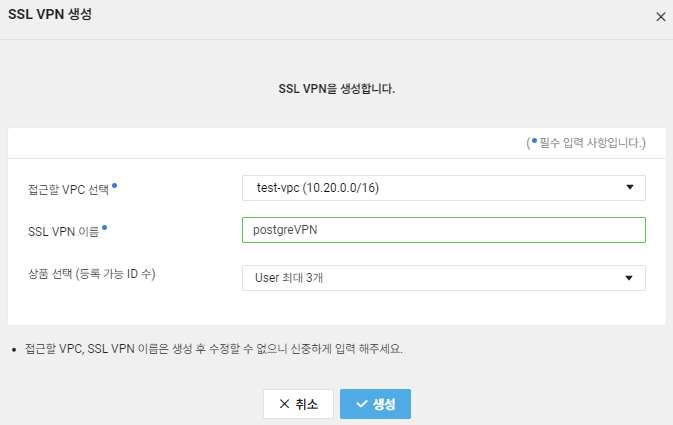Click the 상품 선택 (등록 가능 ID 수) label
The width and height of the screenshot is (673, 425).
[x=92, y=274]
